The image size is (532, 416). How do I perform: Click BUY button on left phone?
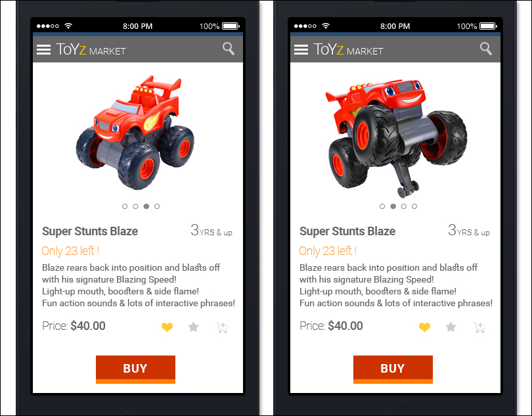136,369
